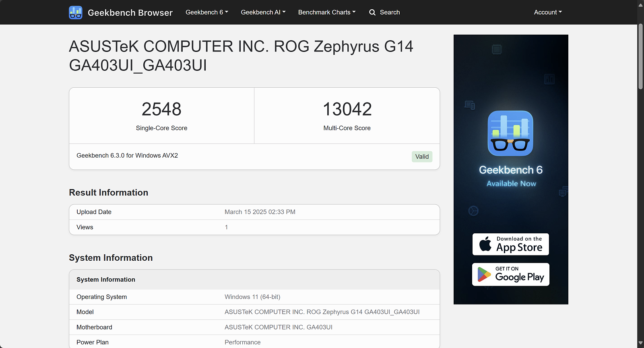Viewport: 644px width, 348px height.
Task: Click the Windows 11 (64-bit) value
Action: pos(252,297)
